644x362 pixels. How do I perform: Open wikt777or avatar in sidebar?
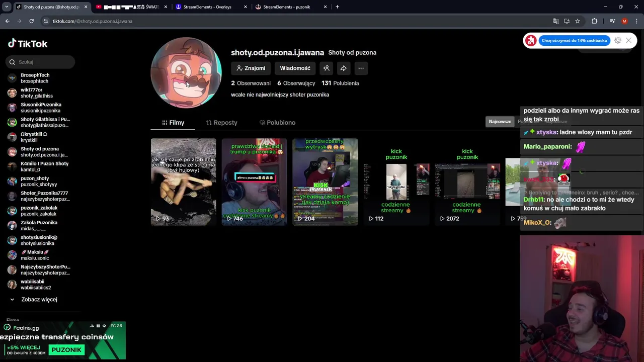coord(12,93)
